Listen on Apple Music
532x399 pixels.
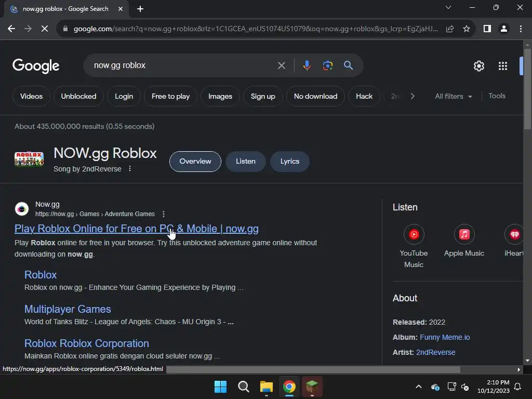[x=464, y=241]
